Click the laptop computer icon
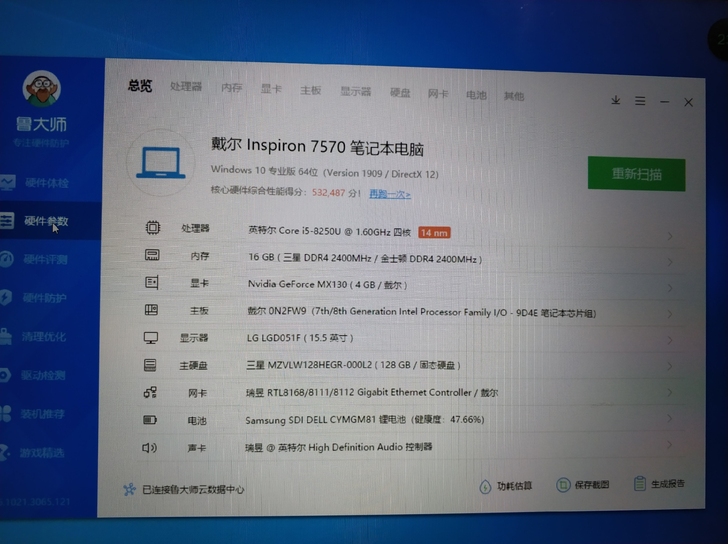 [161, 163]
